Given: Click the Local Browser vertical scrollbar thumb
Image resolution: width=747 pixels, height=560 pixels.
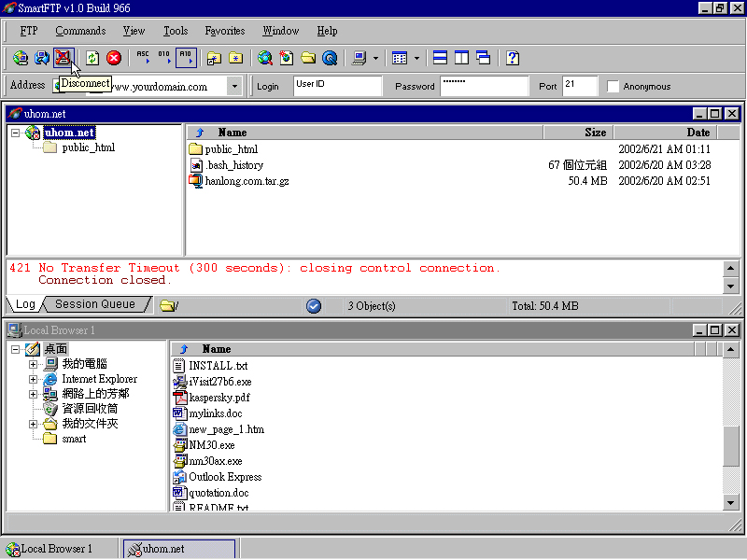Looking at the screenshot, I should tap(731, 446).
